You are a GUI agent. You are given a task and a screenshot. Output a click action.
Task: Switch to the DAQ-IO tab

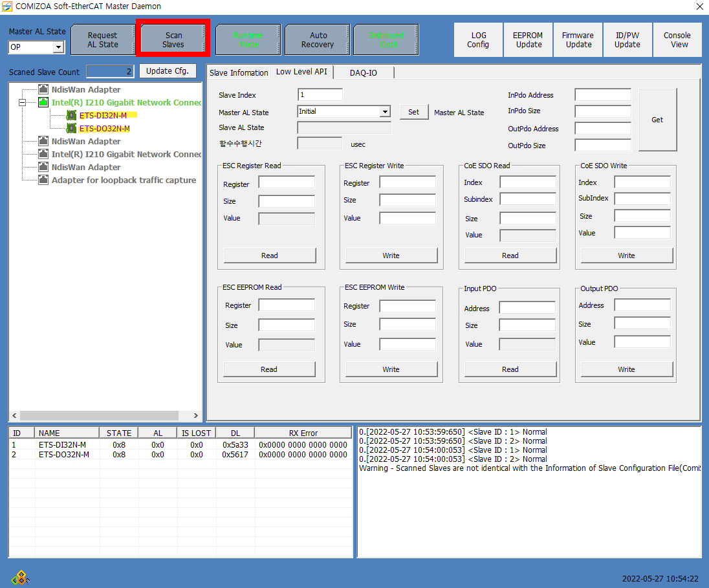click(x=363, y=72)
